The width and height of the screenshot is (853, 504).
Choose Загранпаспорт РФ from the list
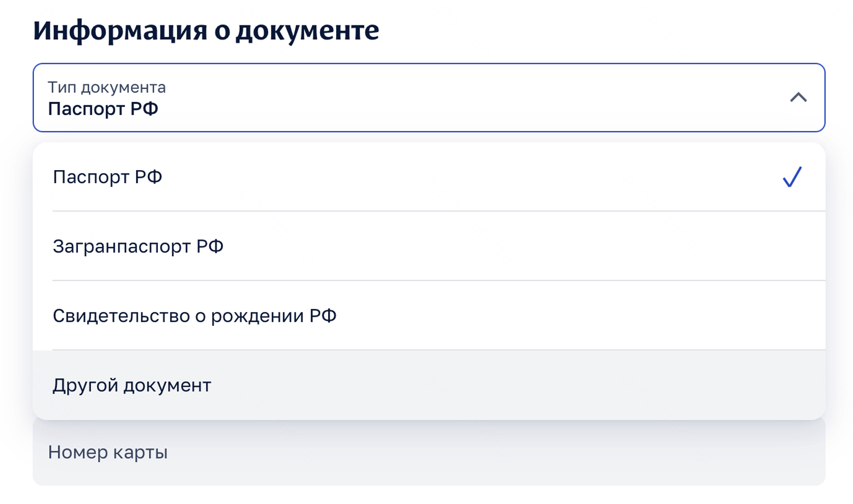[138, 246]
